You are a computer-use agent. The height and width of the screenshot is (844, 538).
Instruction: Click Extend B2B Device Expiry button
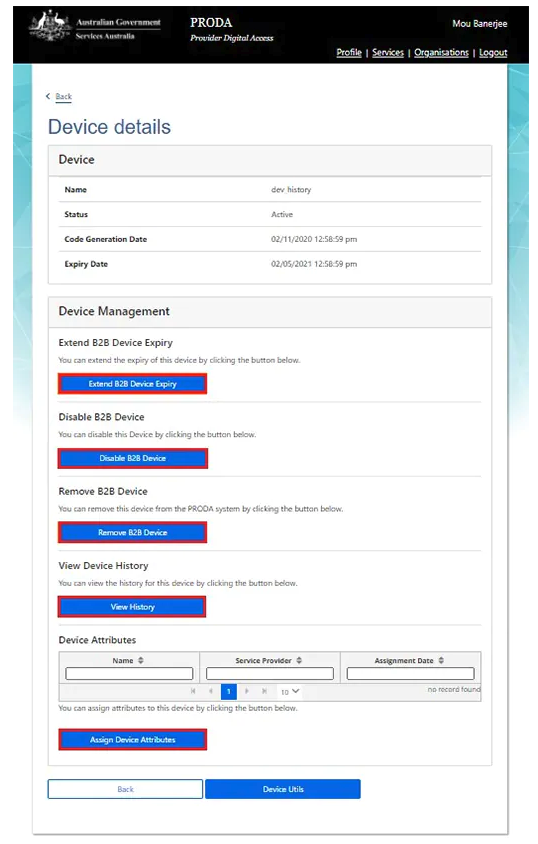pos(132,384)
